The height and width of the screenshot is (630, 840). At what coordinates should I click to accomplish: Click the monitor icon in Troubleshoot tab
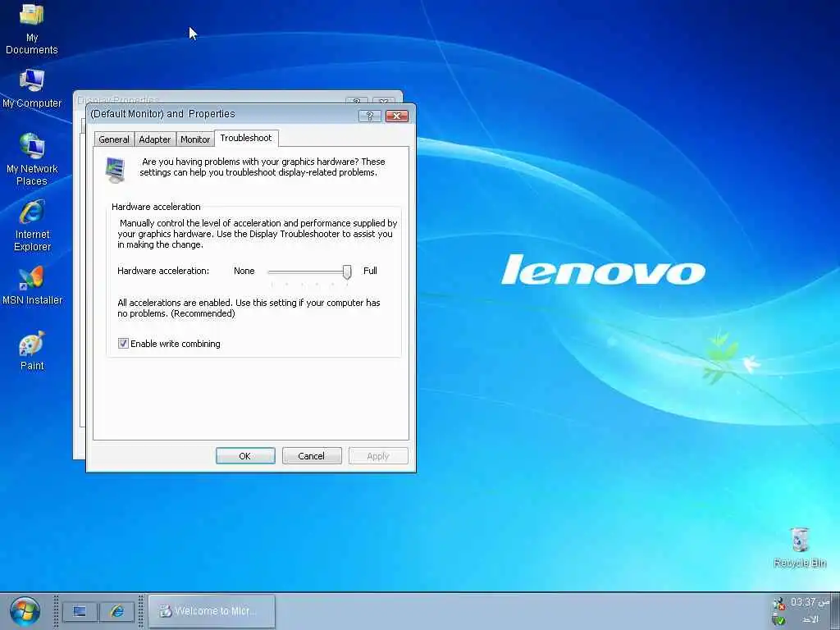point(116,170)
